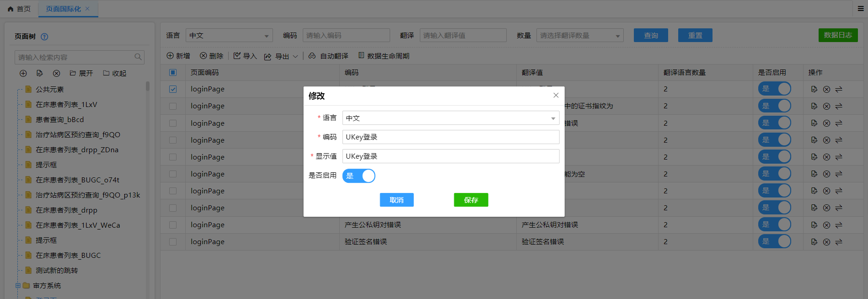Viewport: 868px width, 299px height.
Task: Click the 取消 button in dialog
Action: (x=396, y=200)
